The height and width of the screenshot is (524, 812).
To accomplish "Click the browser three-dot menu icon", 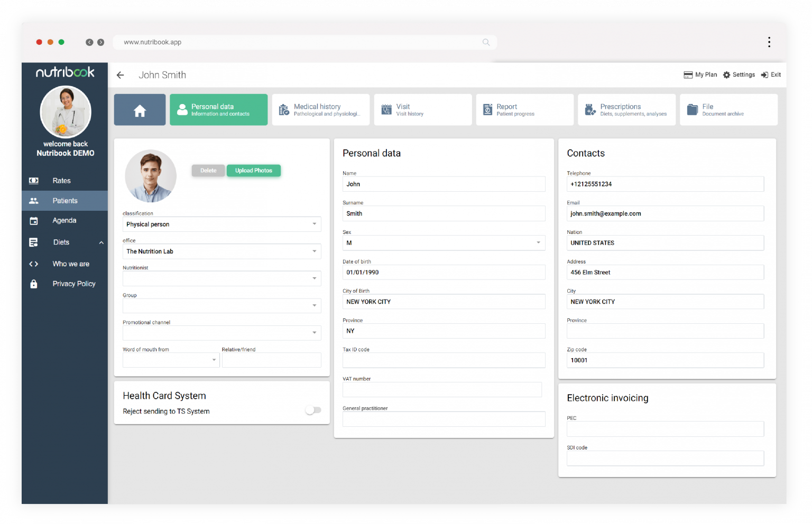I will tap(769, 42).
